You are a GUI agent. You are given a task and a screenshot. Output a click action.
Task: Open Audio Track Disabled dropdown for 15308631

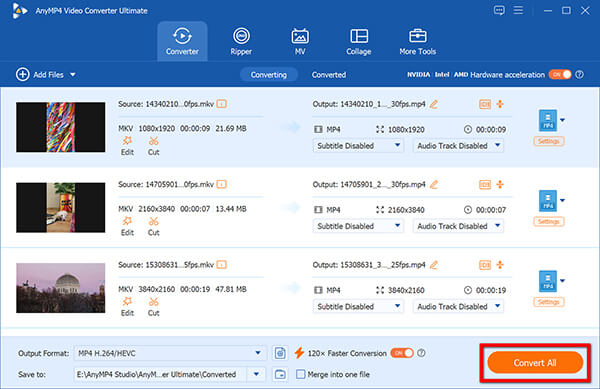click(x=458, y=306)
